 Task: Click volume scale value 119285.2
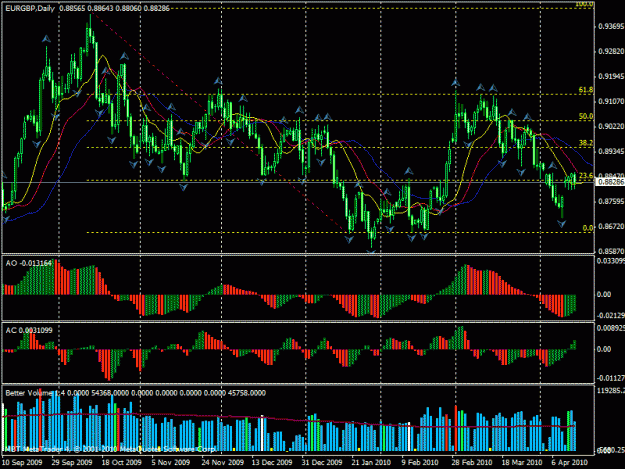pos(611,391)
